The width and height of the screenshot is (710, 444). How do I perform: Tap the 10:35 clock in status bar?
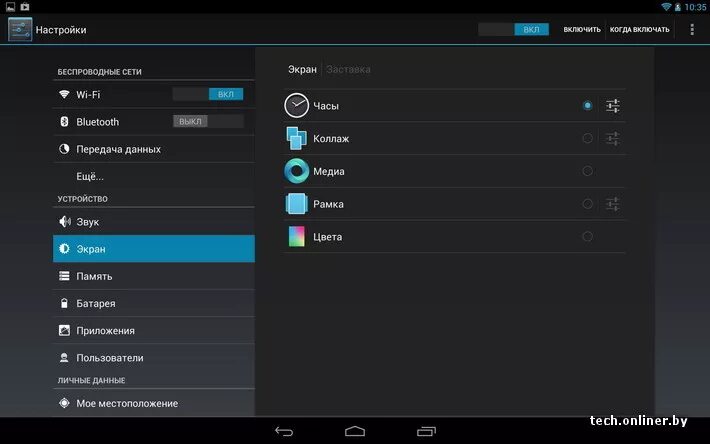click(695, 7)
